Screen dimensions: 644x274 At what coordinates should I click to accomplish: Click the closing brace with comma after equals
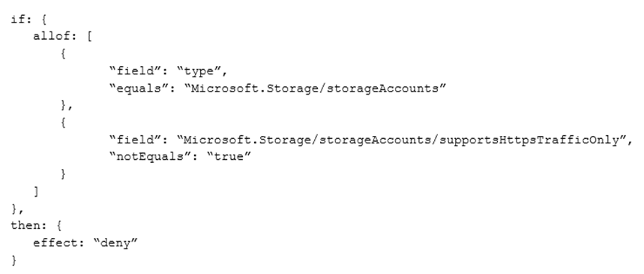coord(67,106)
